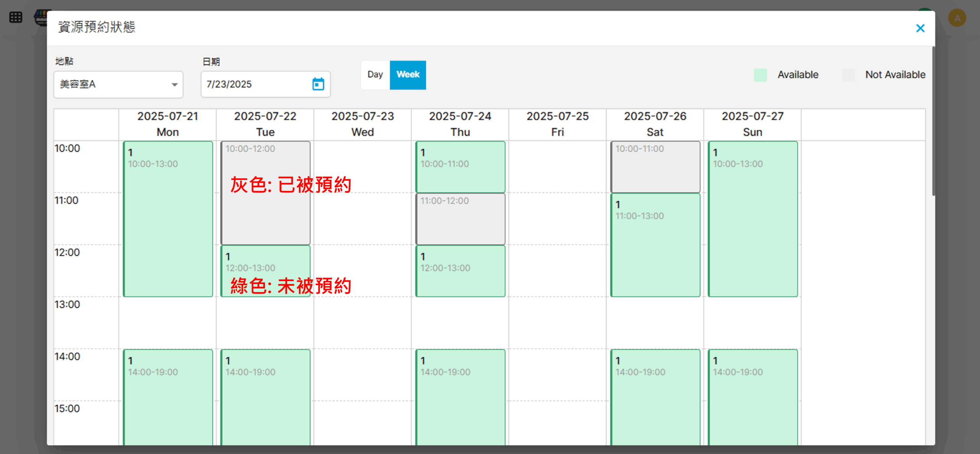The image size is (980, 454).
Task: Expand the 美容室A location dropdown
Action: click(x=118, y=84)
